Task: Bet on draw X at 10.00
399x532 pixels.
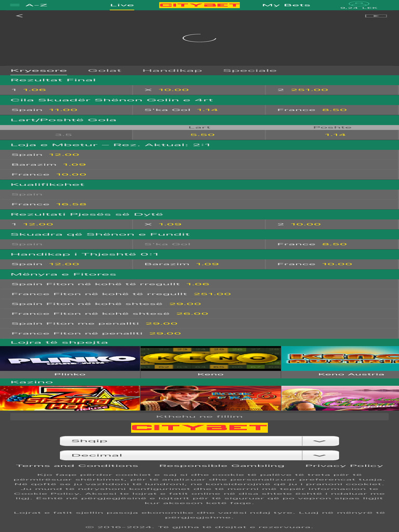Action: (199, 89)
